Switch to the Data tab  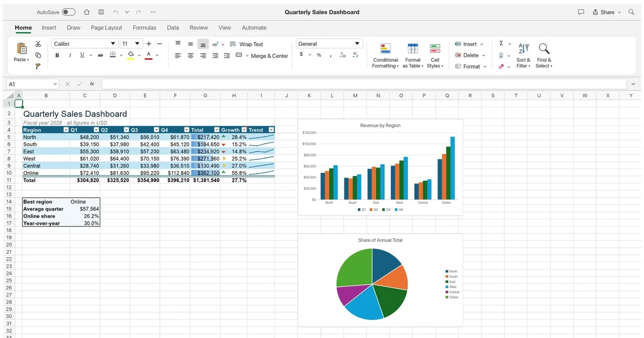173,28
